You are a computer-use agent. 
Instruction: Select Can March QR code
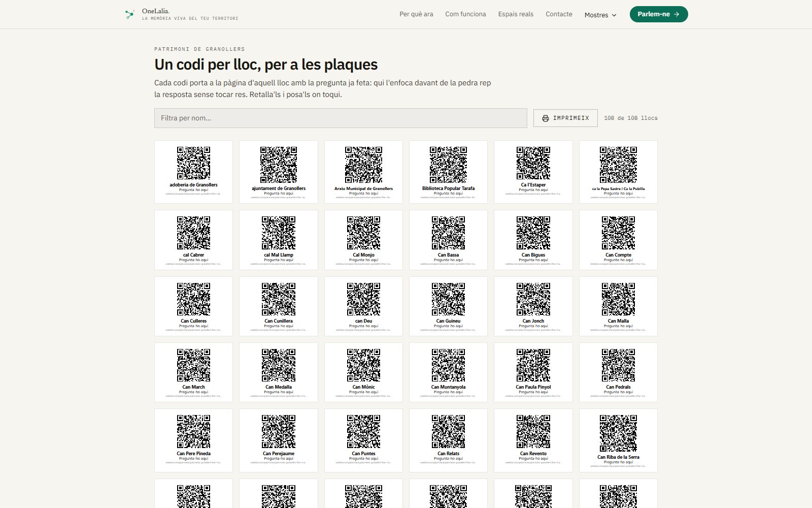[193, 365]
